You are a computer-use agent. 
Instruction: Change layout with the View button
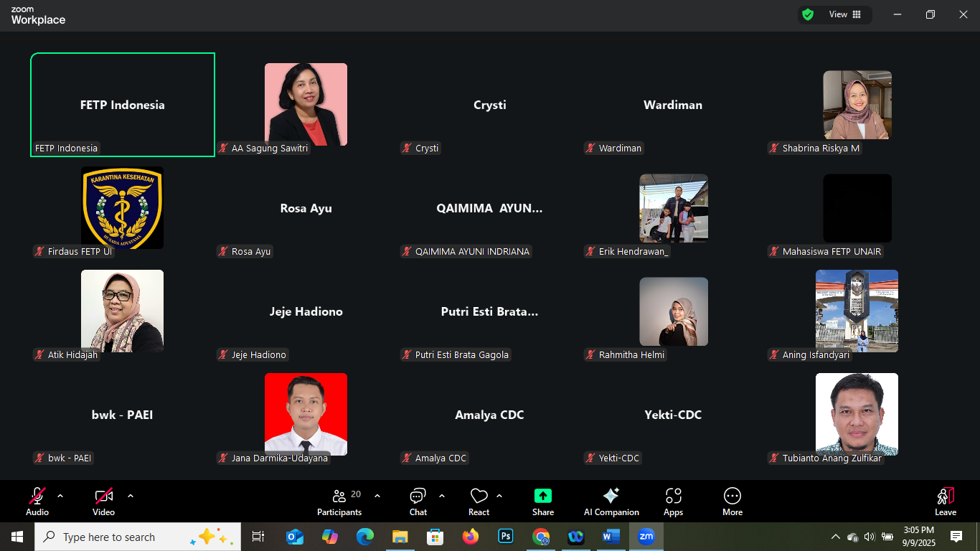click(845, 14)
